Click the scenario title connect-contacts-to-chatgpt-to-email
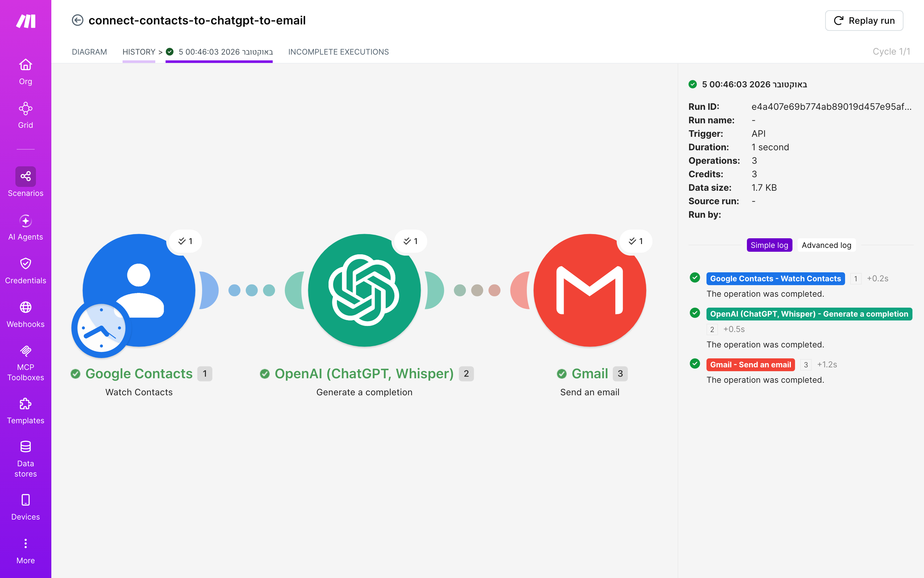This screenshot has width=924, height=578. [197, 20]
